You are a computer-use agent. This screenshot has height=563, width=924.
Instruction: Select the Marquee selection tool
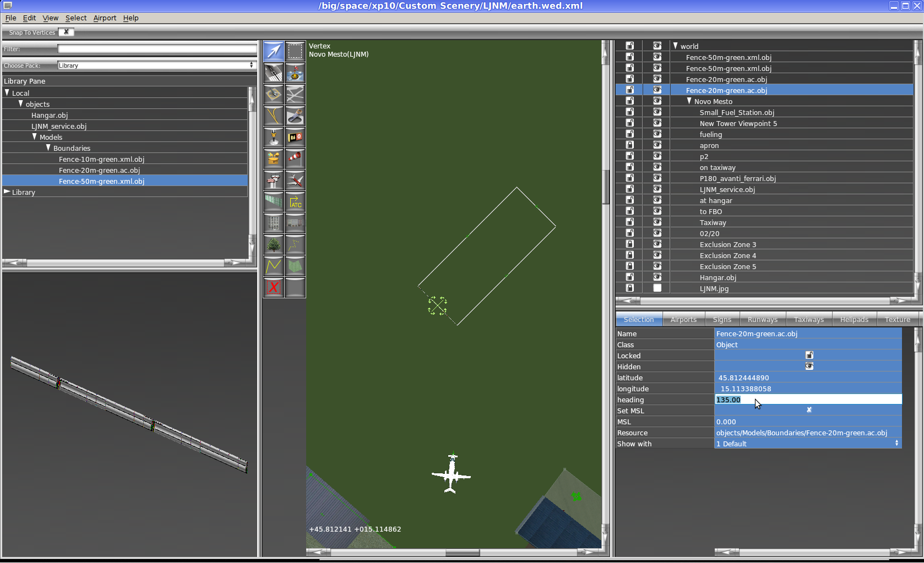pos(295,51)
